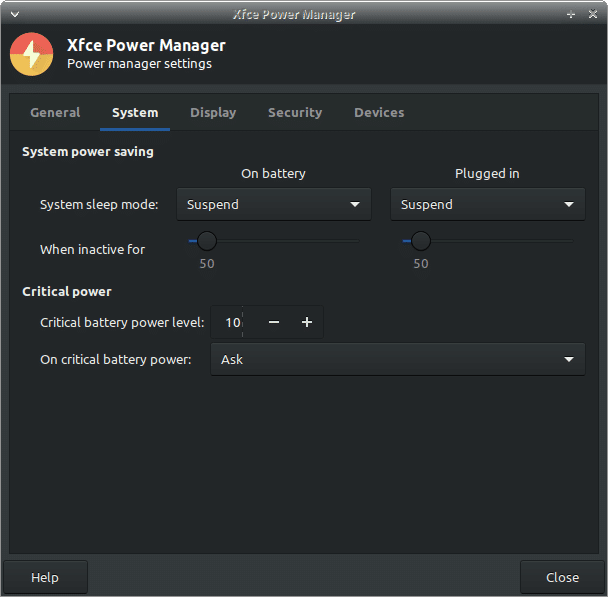
Task: Switch to the General tab
Action: click(55, 113)
